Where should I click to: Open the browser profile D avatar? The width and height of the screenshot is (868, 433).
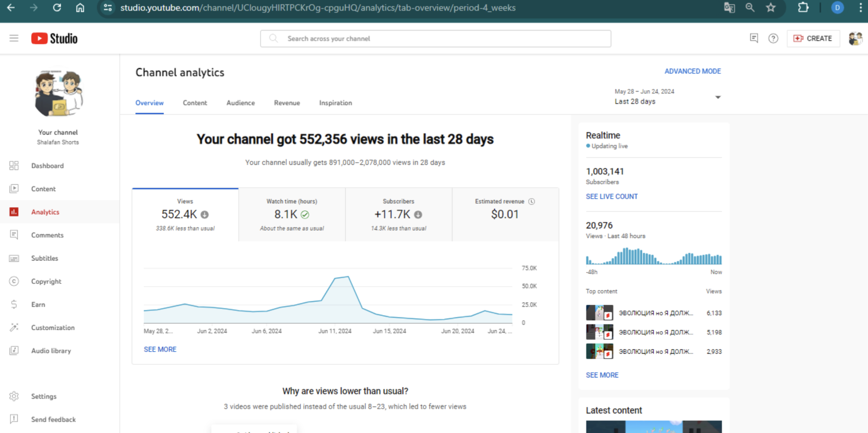[x=837, y=7]
